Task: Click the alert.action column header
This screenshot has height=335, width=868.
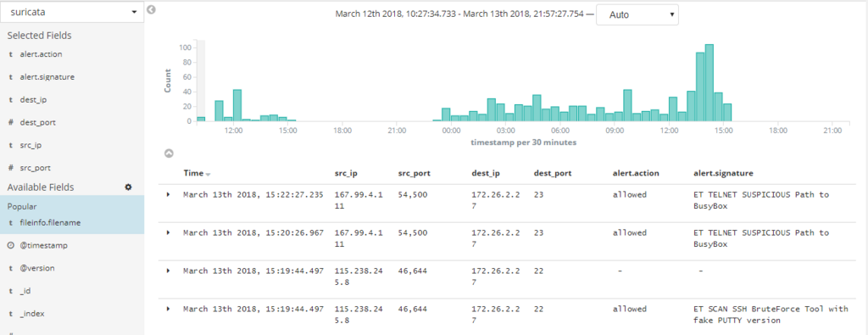Action: (x=636, y=173)
